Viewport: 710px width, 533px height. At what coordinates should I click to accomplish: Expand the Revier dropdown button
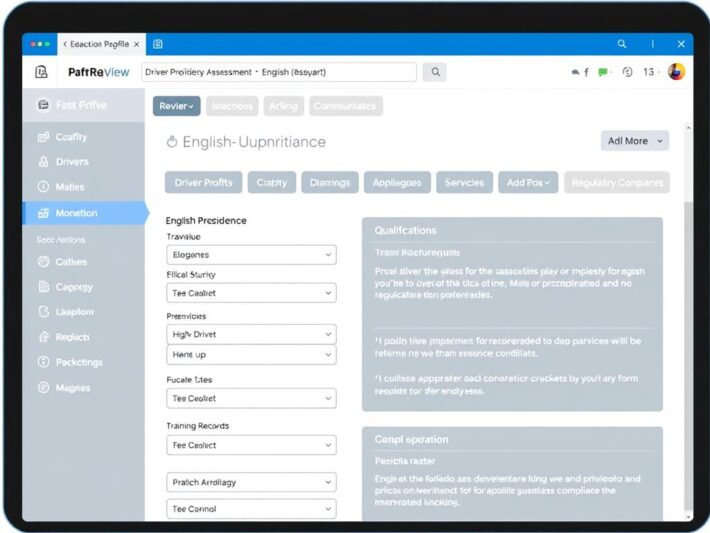(177, 106)
